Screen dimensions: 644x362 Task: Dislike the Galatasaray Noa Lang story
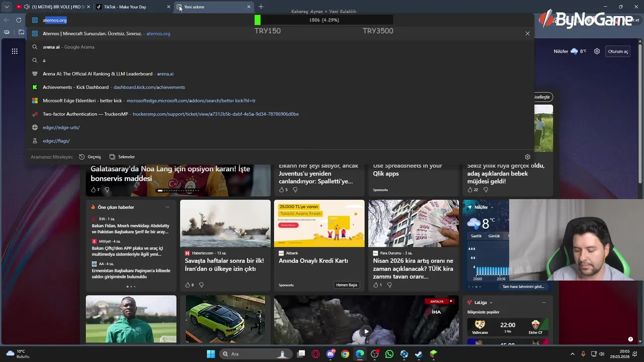click(107, 190)
